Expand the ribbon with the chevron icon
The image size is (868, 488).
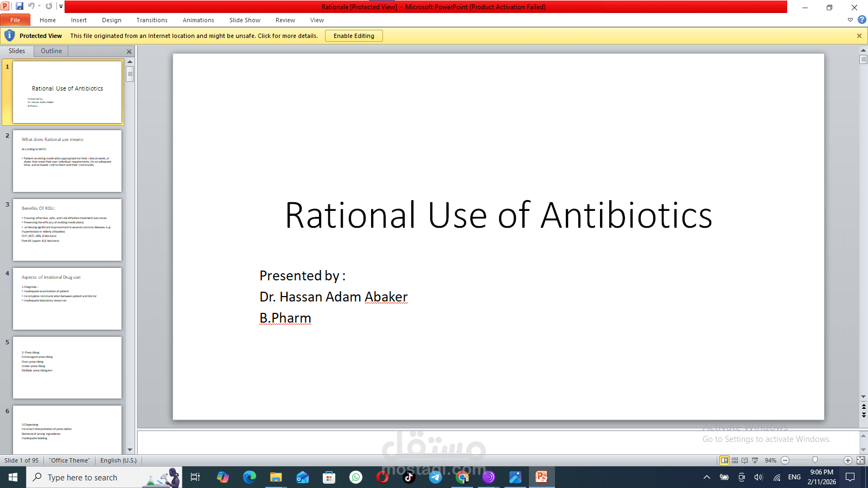point(850,20)
